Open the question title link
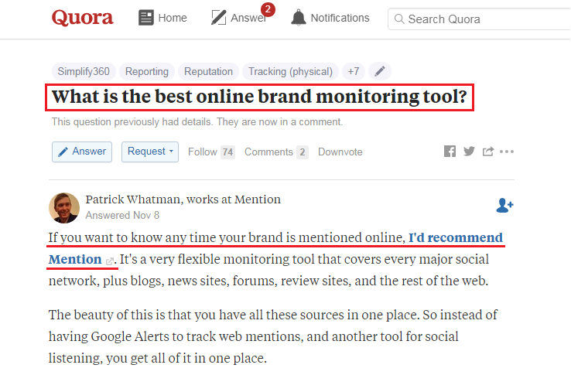The height and width of the screenshot is (392, 571). click(259, 97)
